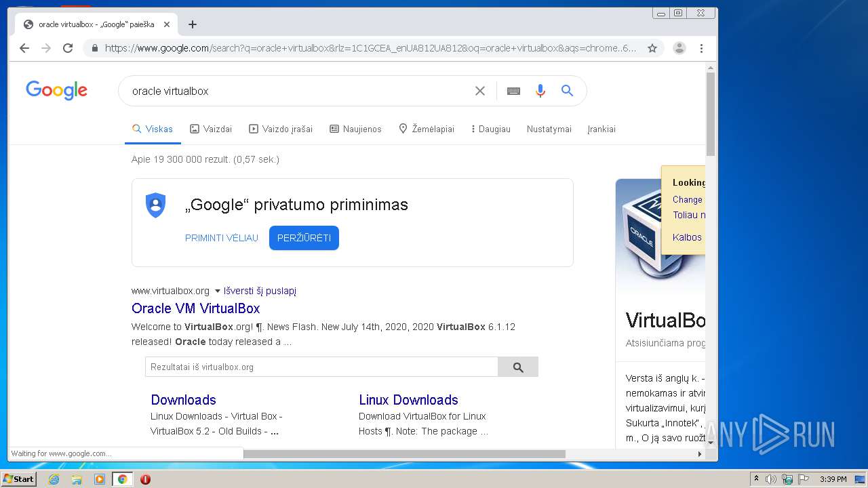
Task: Open the Įrankiai search tools
Action: (x=601, y=129)
